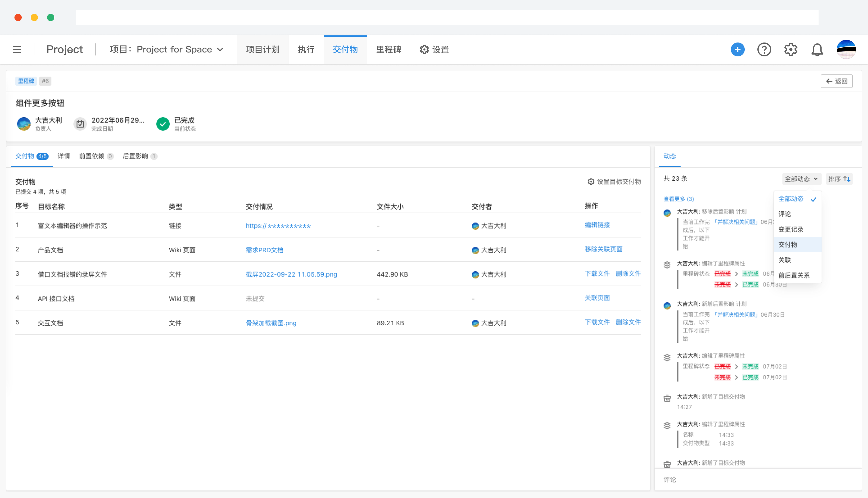The height and width of the screenshot is (498, 868).
Task: Click the blue plus create button
Action: 737,50
